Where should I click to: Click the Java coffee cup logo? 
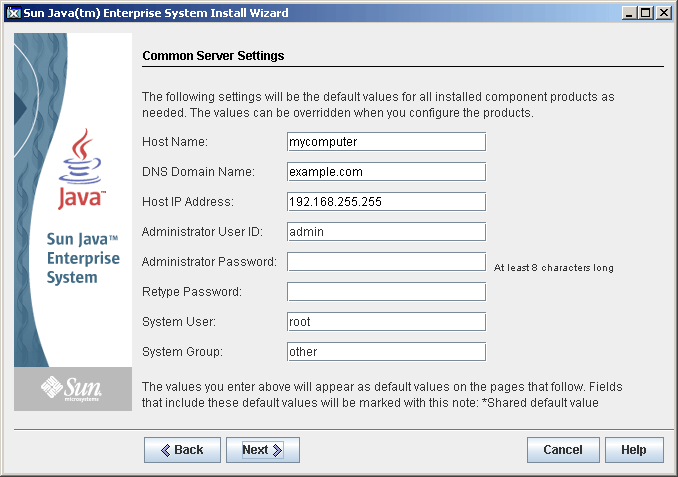click(81, 169)
